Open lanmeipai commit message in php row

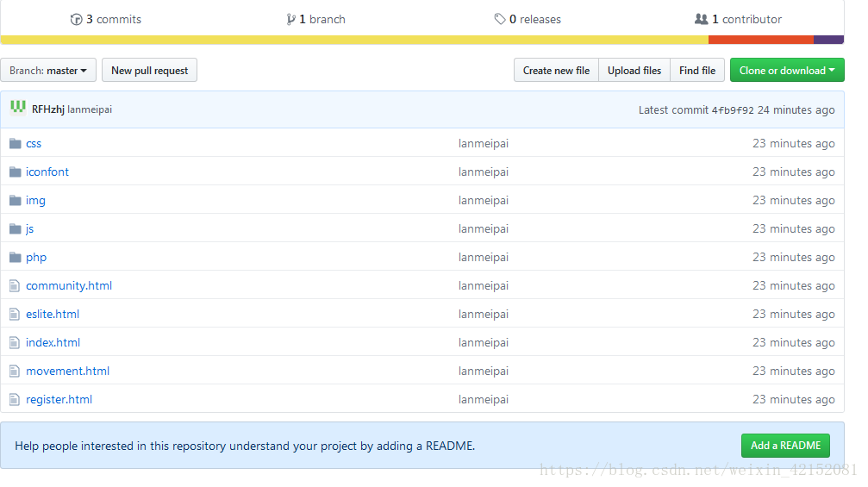tap(484, 258)
